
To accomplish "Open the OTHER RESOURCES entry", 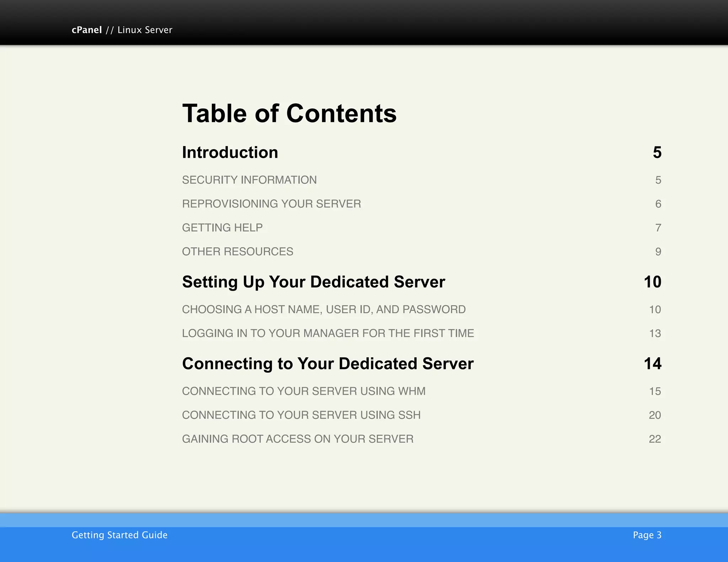I will click(x=237, y=252).
